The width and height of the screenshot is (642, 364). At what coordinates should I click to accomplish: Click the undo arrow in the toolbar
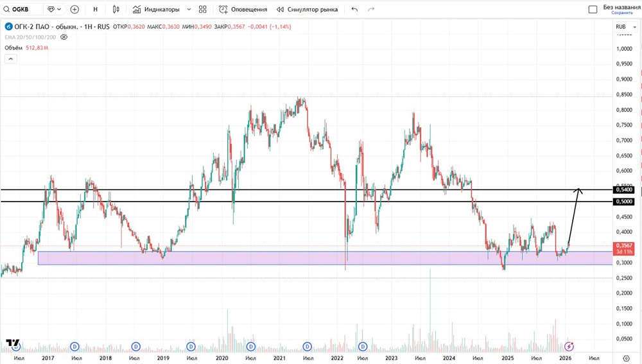354,10
